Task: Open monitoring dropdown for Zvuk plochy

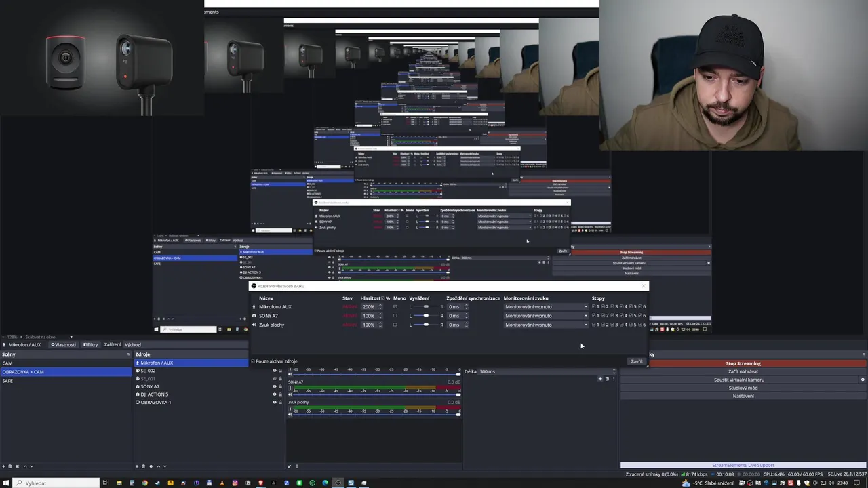Action: pos(546,325)
